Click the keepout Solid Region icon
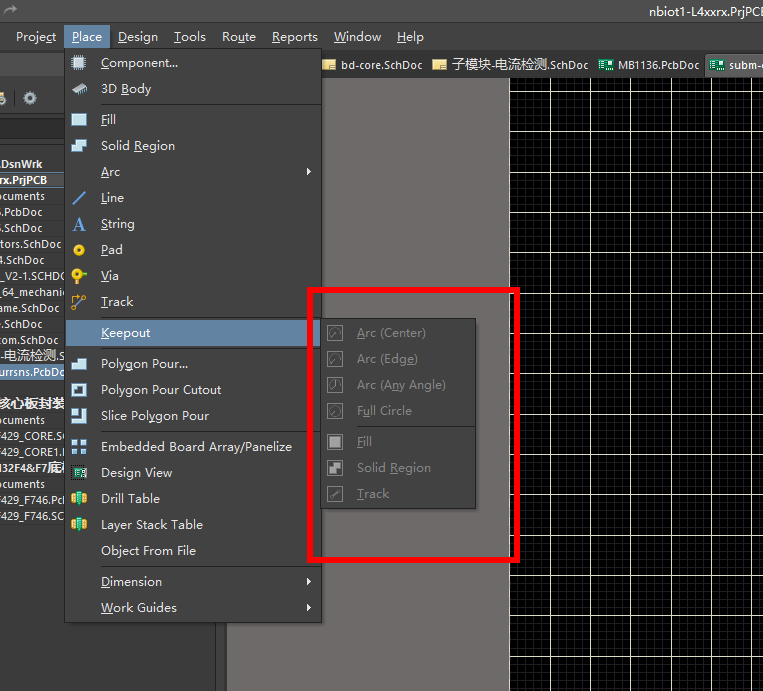763x691 pixels. [x=335, y=468]
